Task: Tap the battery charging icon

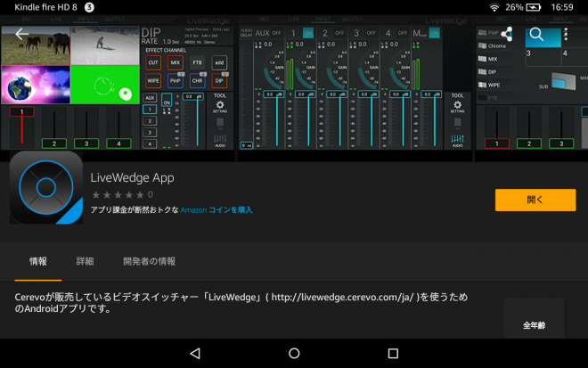Action: pos(534,7)
